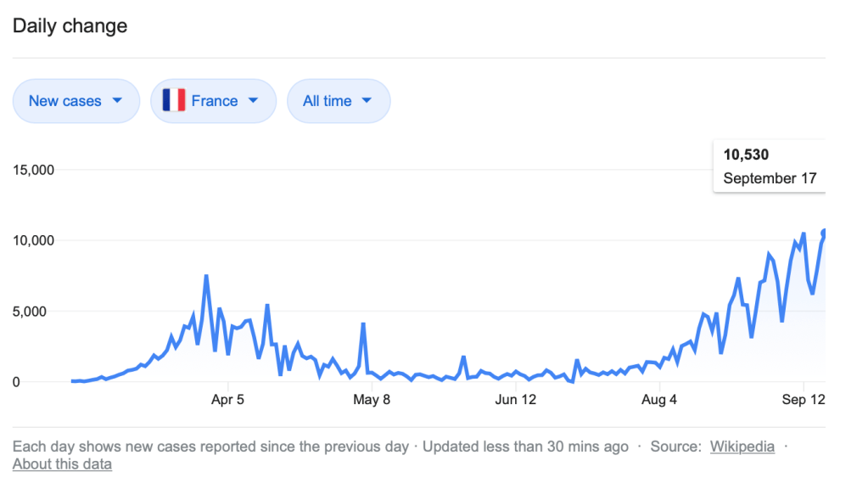Click the New cases filter label
Viewport: 868px width, 489px height.
click(x=64, y=101)
